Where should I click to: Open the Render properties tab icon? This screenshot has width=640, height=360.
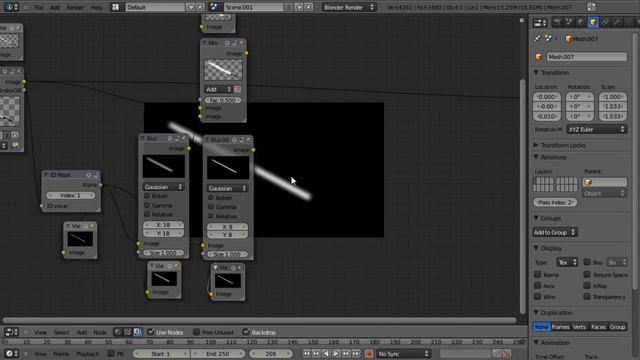(x=557, y=22)
